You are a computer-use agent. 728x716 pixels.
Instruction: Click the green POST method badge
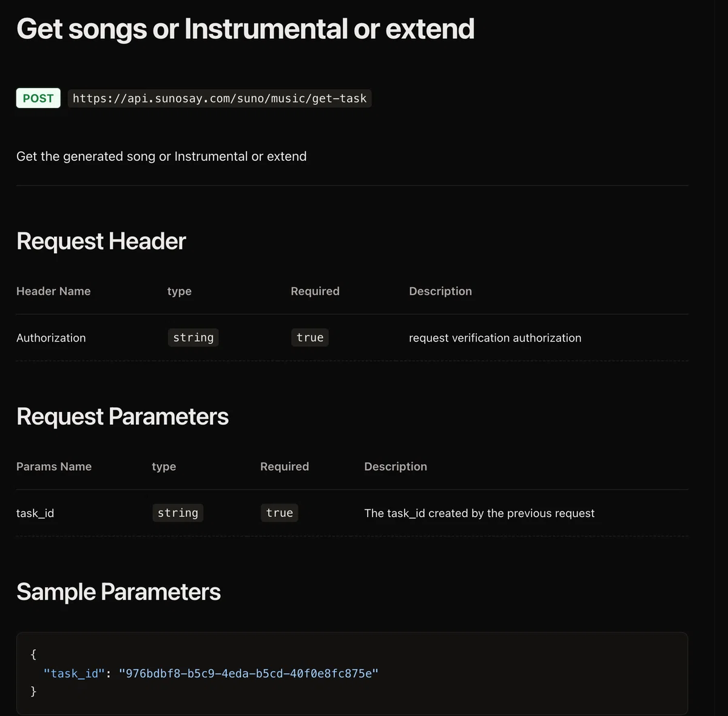tap(38, 98)
